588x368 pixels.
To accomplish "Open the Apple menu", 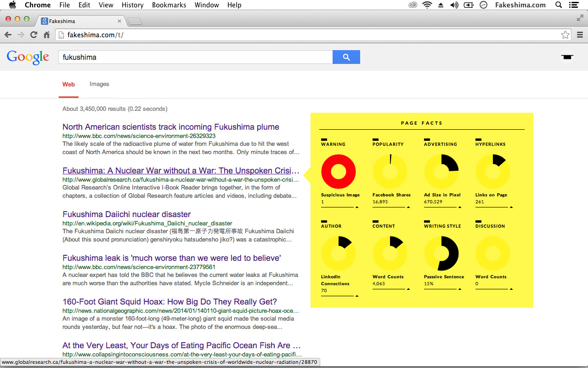I will (12, 5).
